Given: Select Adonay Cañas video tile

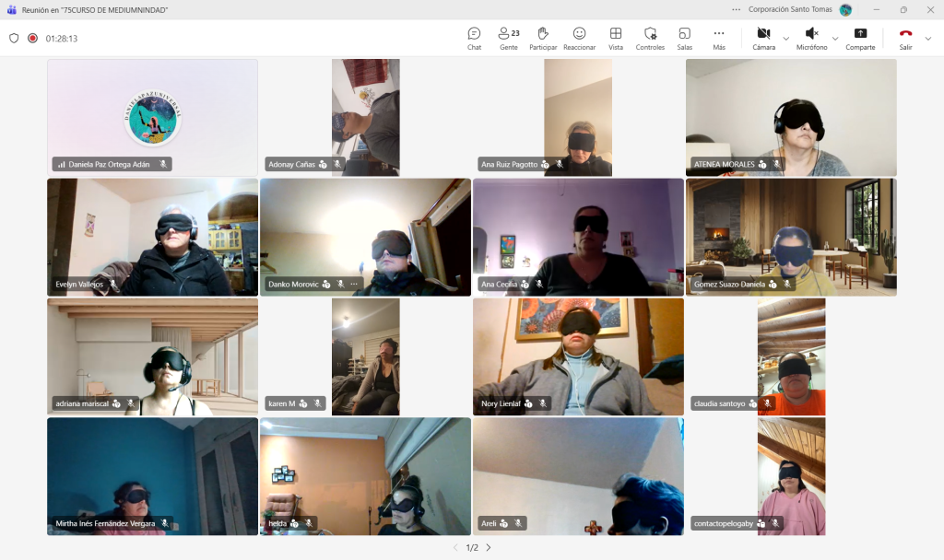Looking at the screenshot, I should coord(365,117).
